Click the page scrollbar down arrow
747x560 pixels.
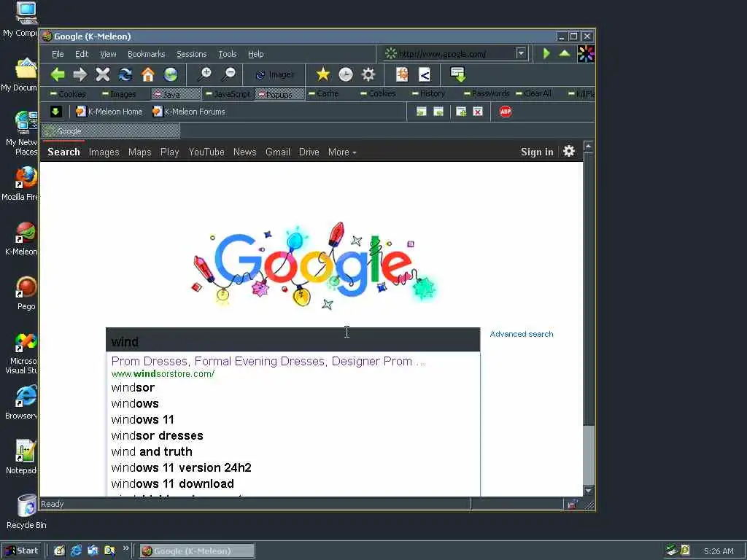(x=589, y=491)
